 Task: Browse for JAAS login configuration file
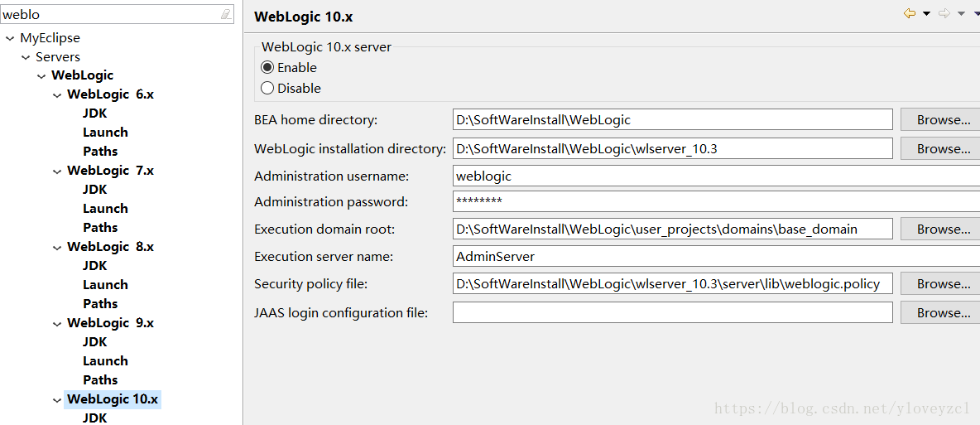[940, 312]
